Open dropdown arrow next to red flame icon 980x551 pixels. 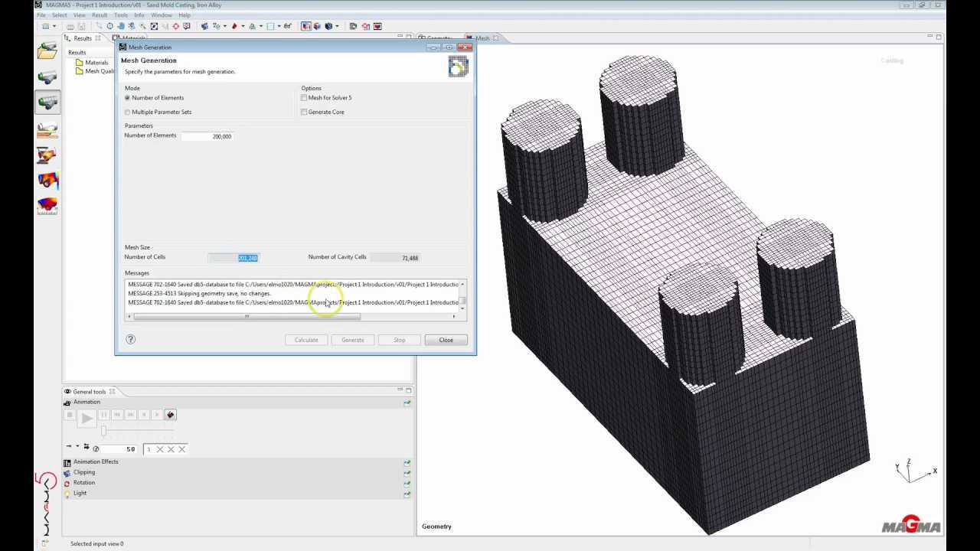click(x=243, y=26)
